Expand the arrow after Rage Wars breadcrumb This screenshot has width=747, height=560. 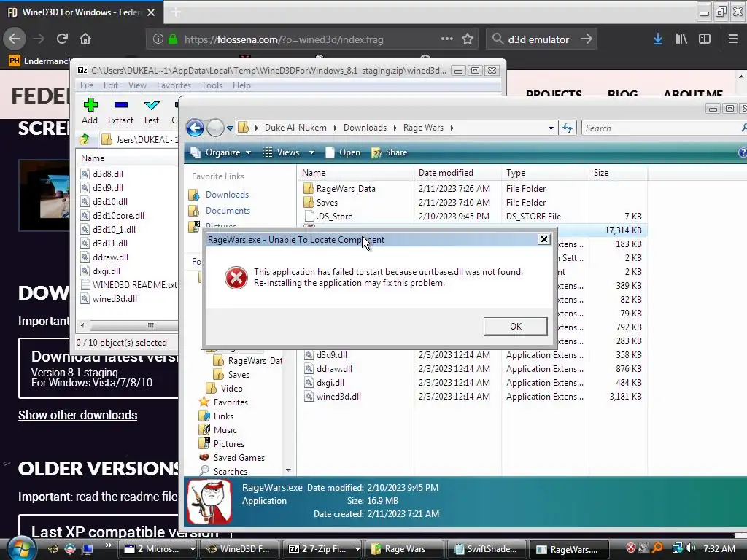452,128
